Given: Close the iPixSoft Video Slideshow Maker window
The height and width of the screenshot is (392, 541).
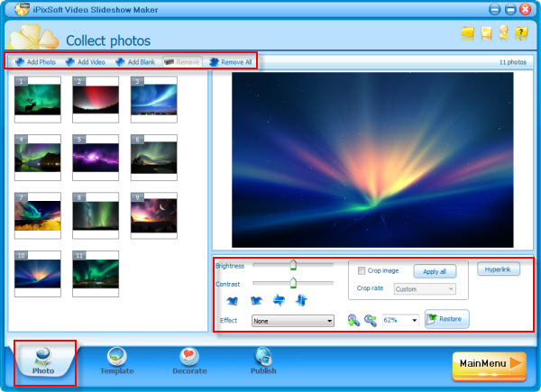Looking at the screenshot, I should [526, 9].
